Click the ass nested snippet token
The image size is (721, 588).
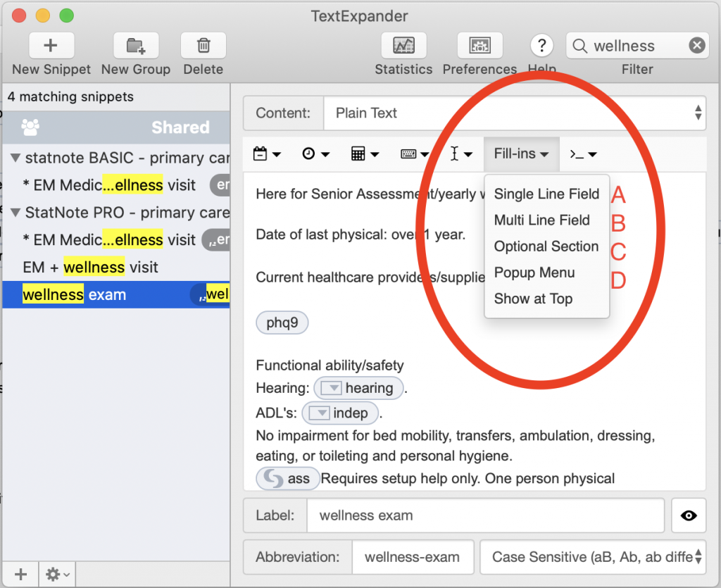287,479
